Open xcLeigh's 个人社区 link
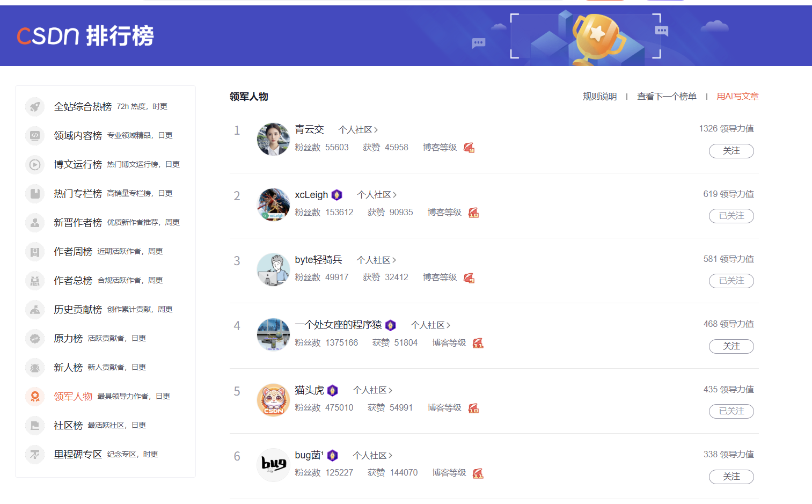Viewport: 812px width, 504px height. [377, 195]
